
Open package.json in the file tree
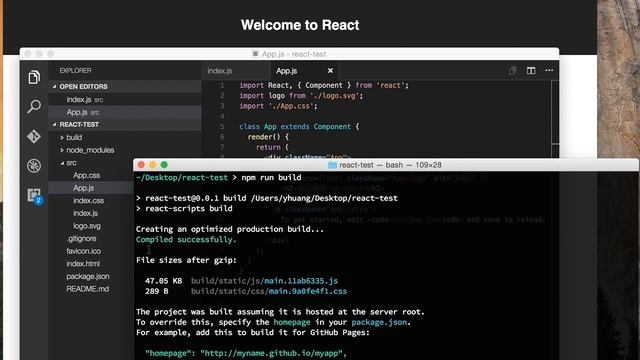pos(88,277)
